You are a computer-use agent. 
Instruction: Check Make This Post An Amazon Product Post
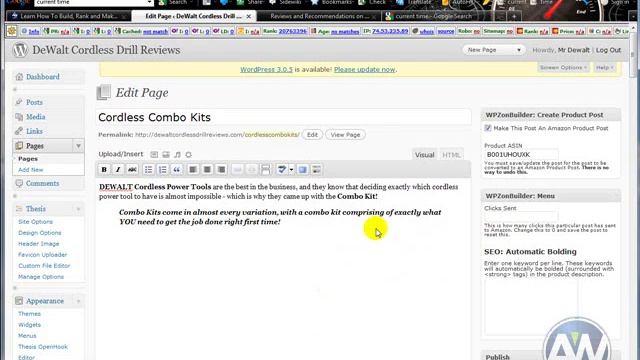click(488, 128)
